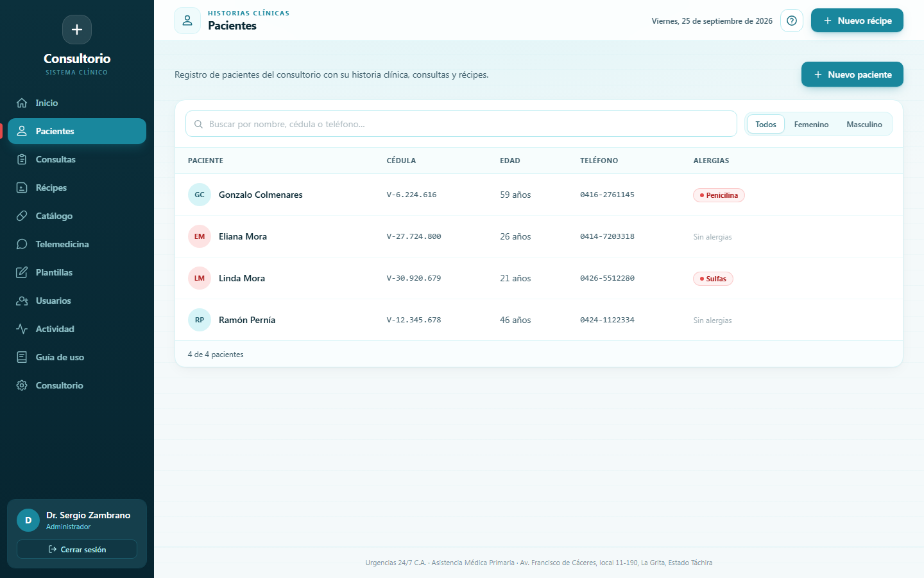Viewport: 924px width, 578px height.
Task: Click cédula V-27.724.800
Action: coord(414,236)
